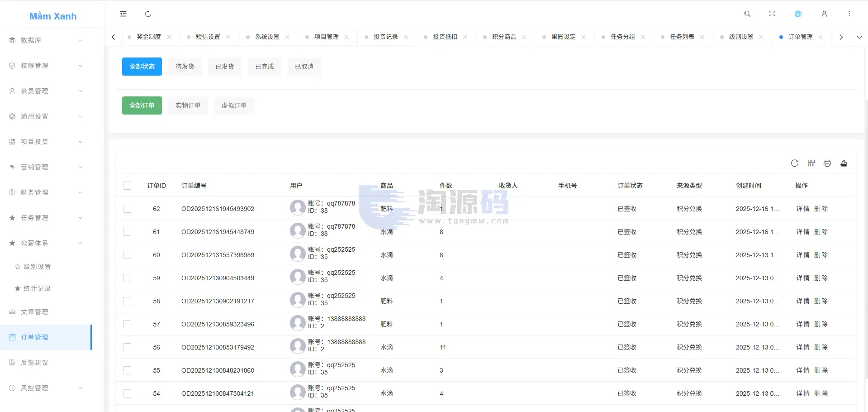Open the search magnifier icon
868x412 pixels.
[x=747, y=14]
